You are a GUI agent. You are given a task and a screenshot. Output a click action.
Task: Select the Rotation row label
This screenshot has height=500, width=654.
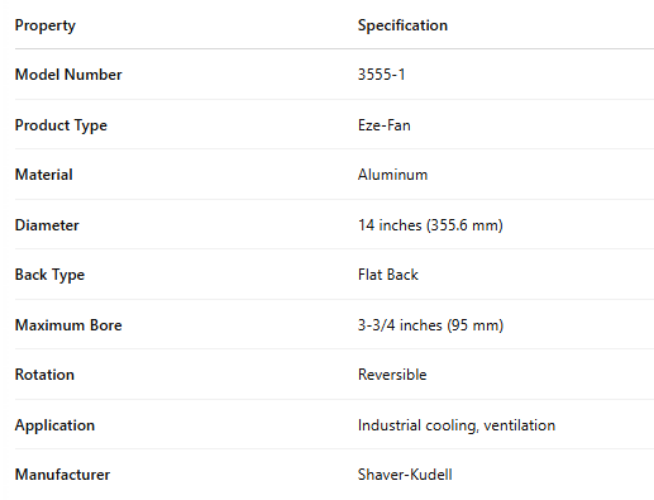click(45, 375)
